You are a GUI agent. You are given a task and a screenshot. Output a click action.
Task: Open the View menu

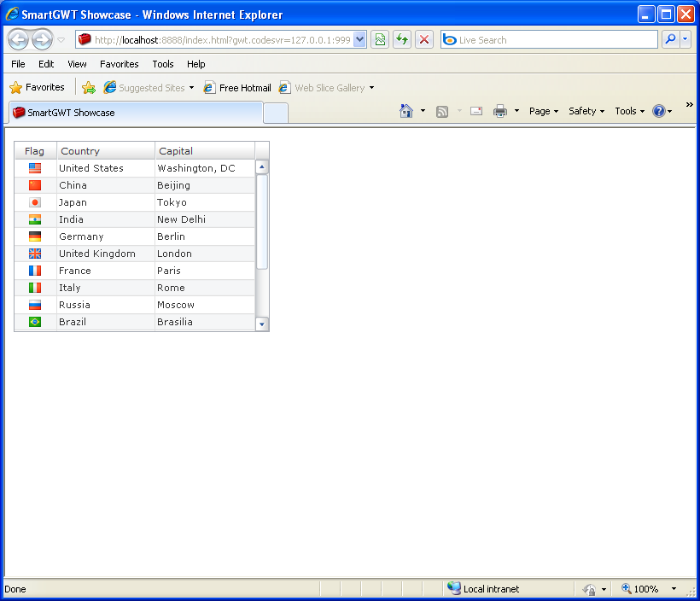[x=77, y=64]
